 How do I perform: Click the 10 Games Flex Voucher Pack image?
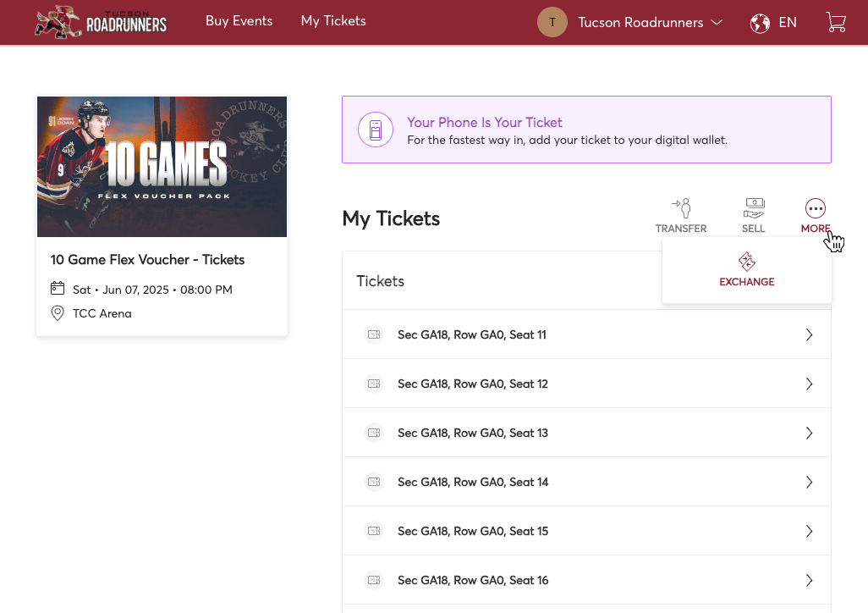(x=162, y=167)
